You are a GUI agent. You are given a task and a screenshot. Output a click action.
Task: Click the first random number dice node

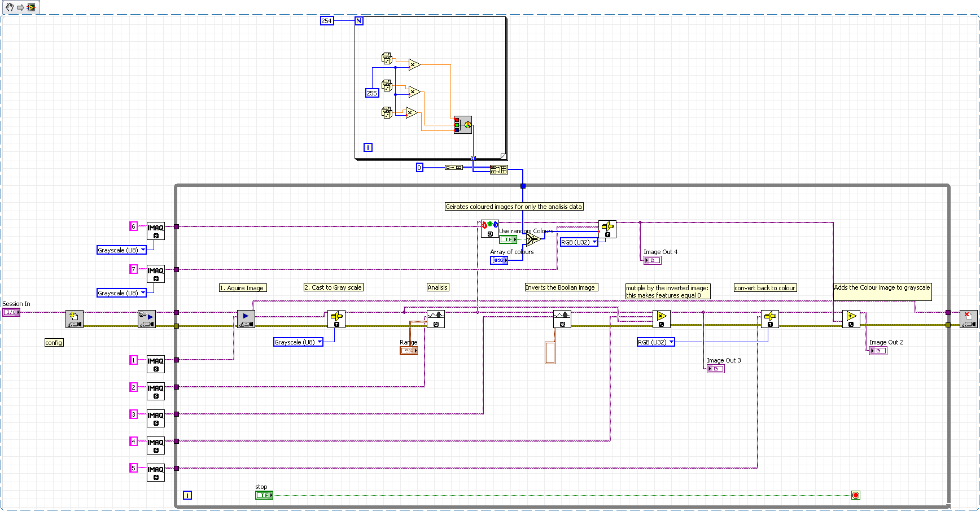point(387,58)
